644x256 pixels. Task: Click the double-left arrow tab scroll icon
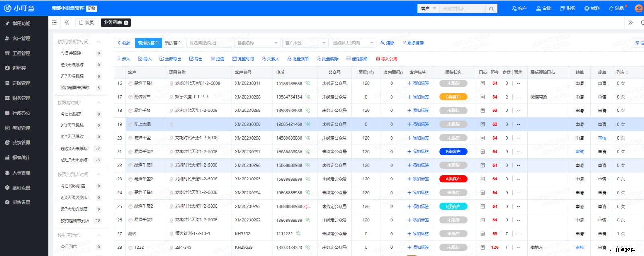[x=67, y=23]
